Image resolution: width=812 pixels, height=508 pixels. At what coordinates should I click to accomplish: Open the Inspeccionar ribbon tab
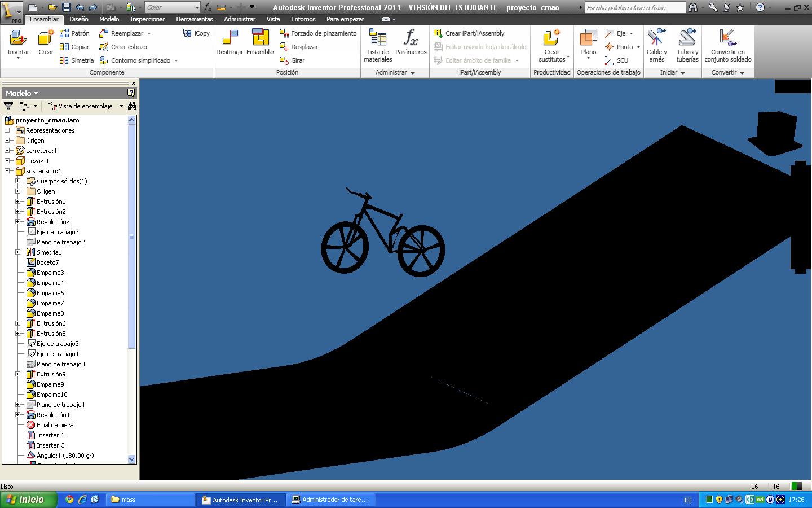148,19
